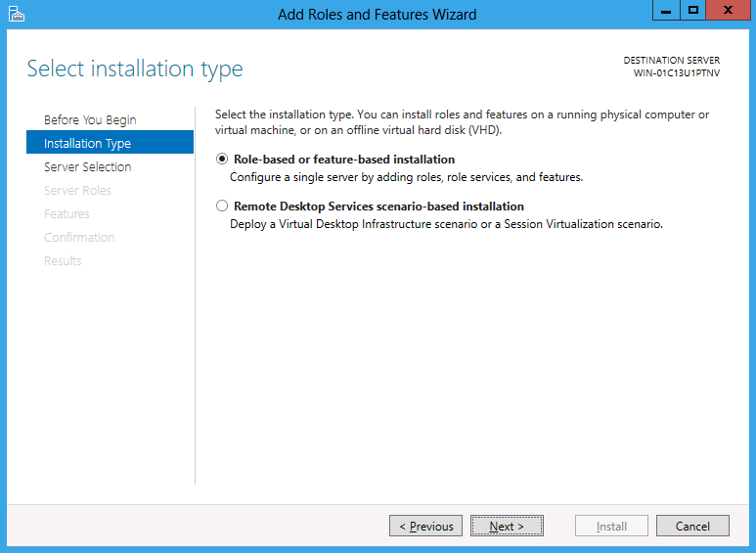Cancel the wizard

692,526
